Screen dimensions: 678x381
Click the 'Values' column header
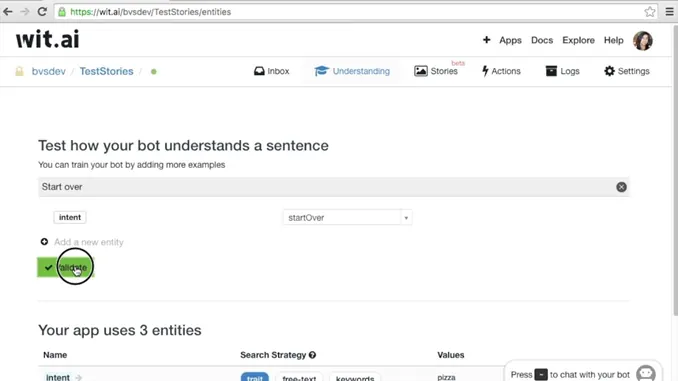[451, 355]
